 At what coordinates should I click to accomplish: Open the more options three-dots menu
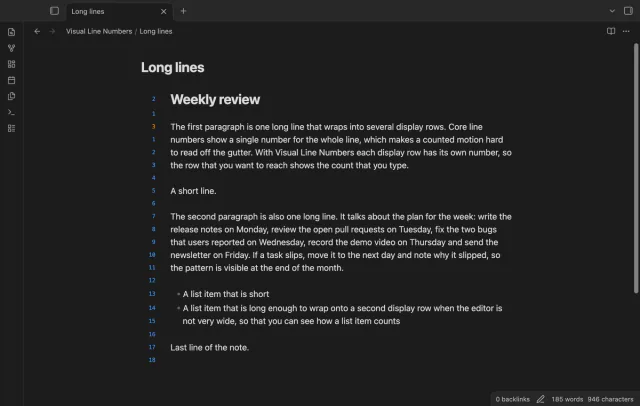coord(626,31)
